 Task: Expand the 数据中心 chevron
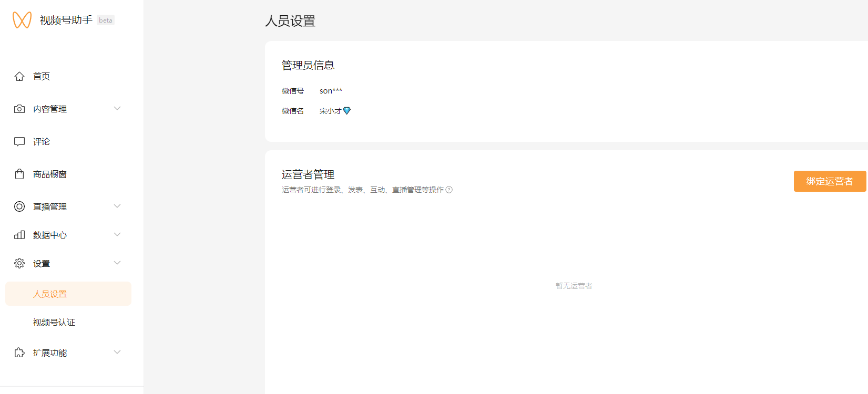(117, 234)
